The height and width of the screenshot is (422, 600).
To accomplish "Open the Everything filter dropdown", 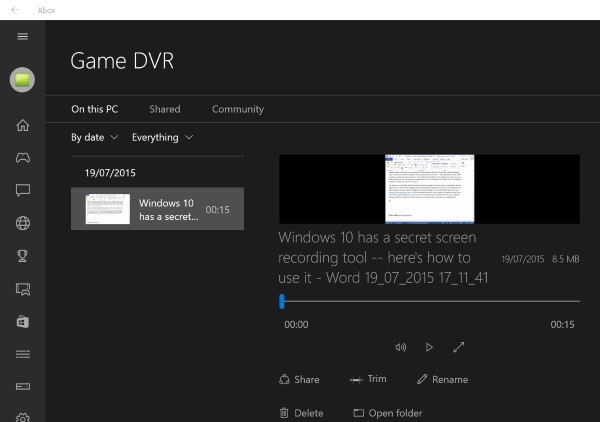I will pyautogui.click(x=162, y=137).
